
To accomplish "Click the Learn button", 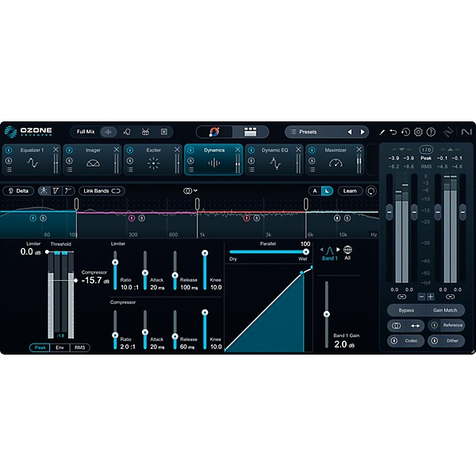I will [350, 191].
